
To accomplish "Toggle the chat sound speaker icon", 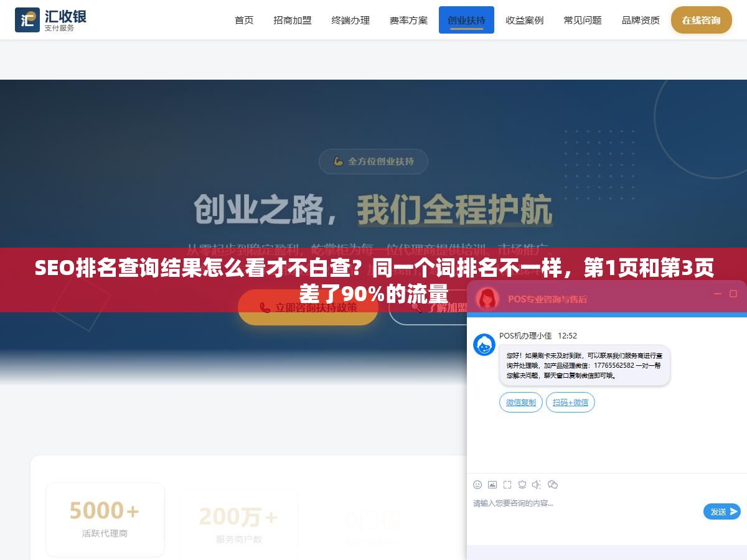I will 537,484.
